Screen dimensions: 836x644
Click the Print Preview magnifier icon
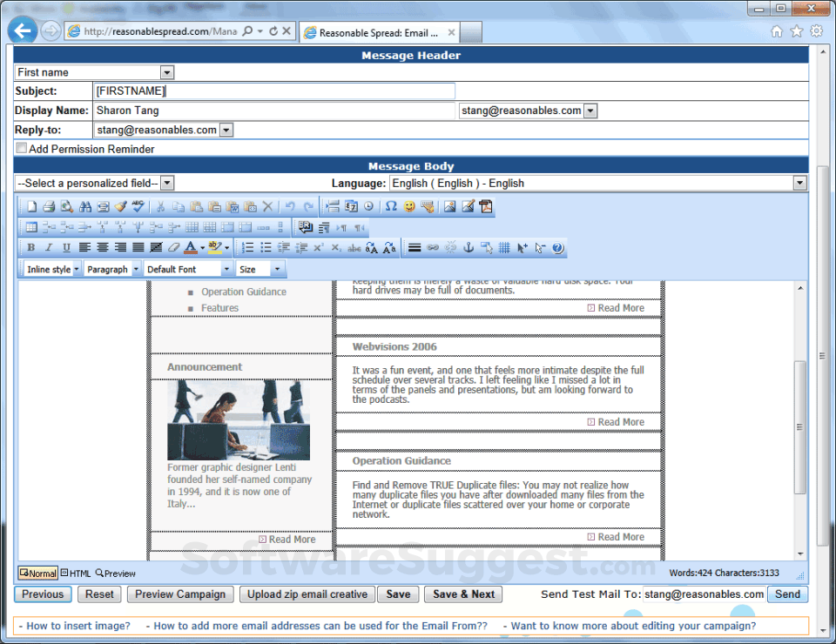coord(67,206)
